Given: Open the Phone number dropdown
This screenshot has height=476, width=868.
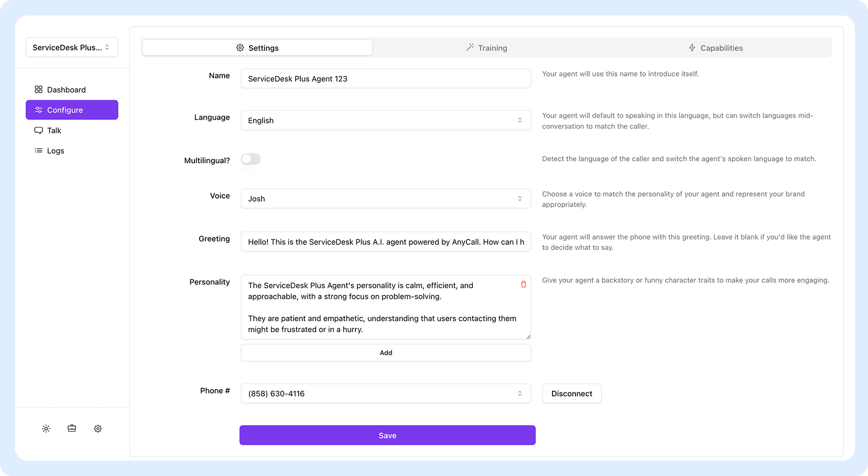Looking at the screenshot, I should (x=385, y=393).
